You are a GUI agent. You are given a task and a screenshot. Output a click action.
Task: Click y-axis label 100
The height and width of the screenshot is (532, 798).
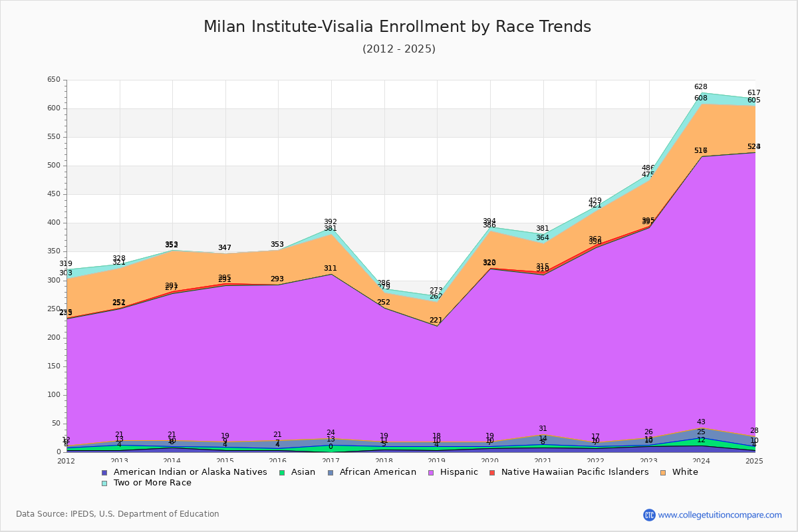point(54,395)
